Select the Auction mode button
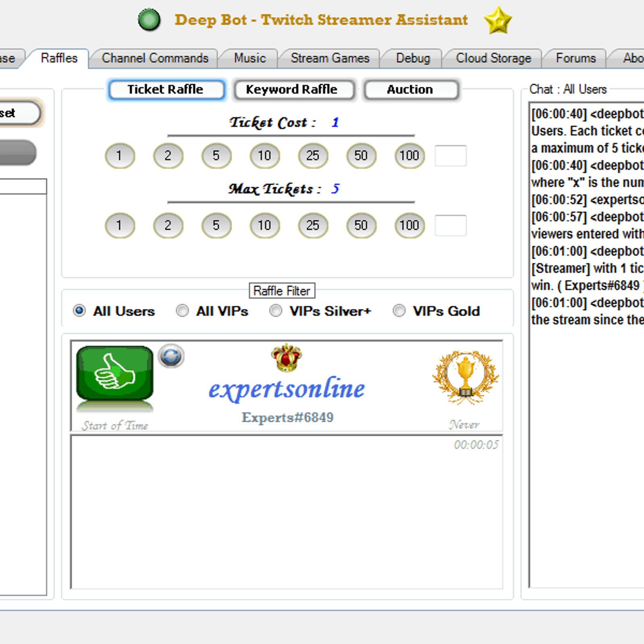Image resolution: width=644 pixels, height=644 pixels. point(411,89)
